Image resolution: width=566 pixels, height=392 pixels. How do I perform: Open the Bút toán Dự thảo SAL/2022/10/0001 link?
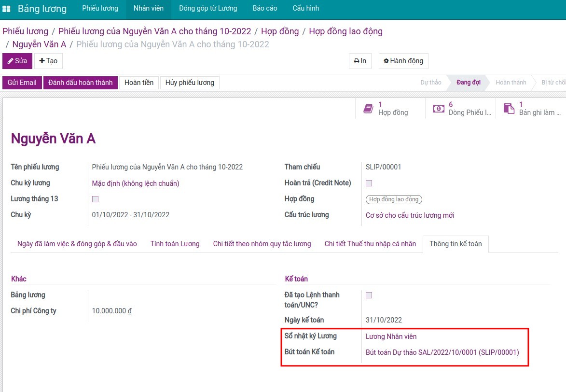point(442,352)
